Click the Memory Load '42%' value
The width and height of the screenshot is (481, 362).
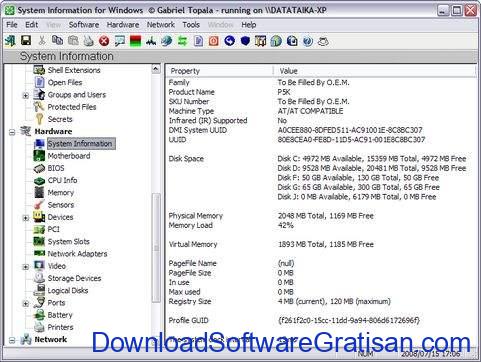pyautogui.click(x=286, y=225)
